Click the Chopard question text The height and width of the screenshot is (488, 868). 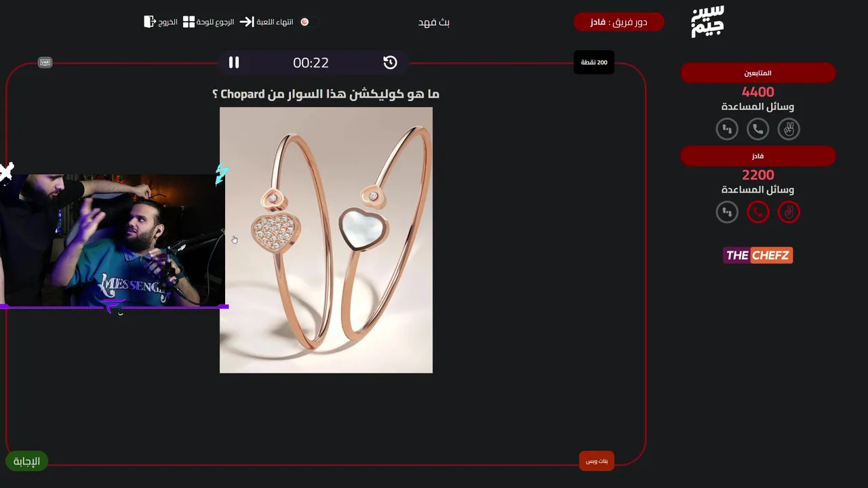326,94
